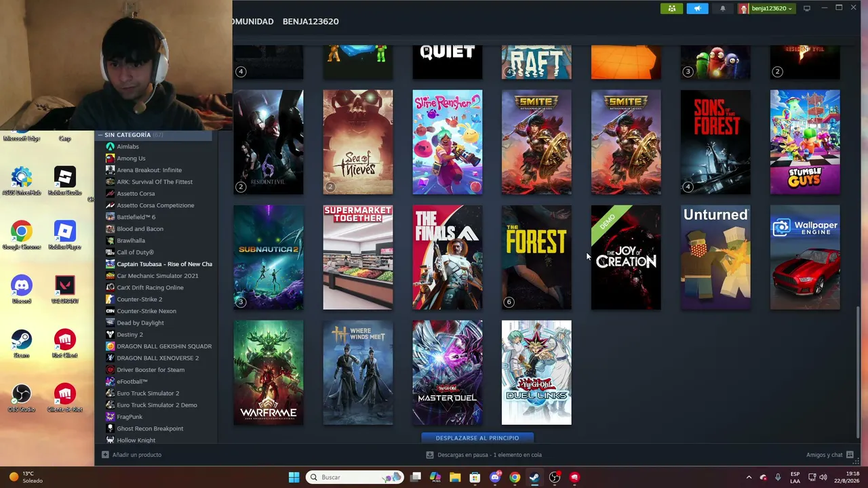Open the weather widget showing 13°C Soleado
This screenshot has height=488, width=868.
click(26, 477)
